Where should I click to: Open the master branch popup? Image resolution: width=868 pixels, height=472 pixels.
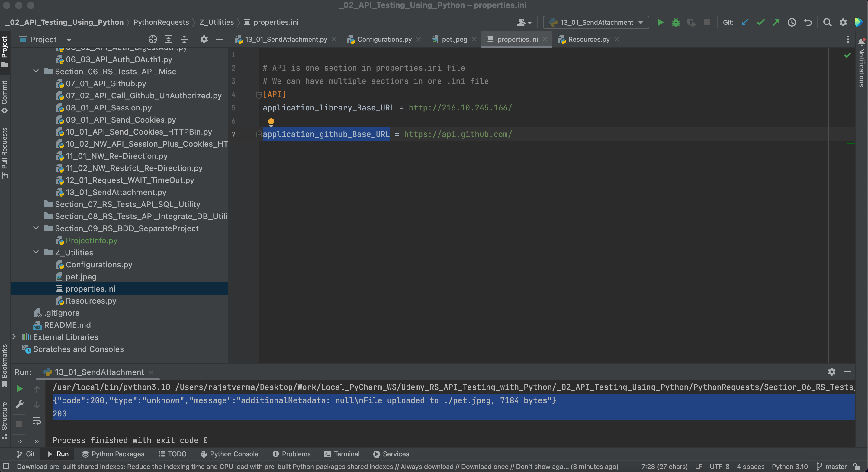click(x=832, y=466)
